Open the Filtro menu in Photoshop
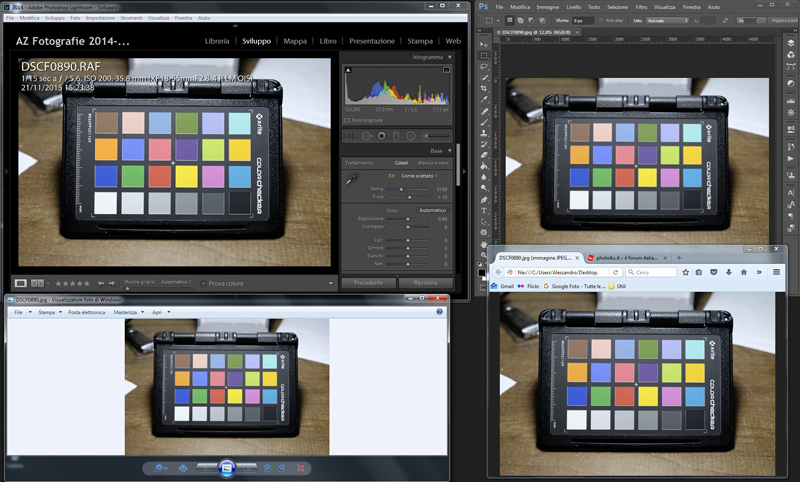800x482 pixels. coord(657,7)
